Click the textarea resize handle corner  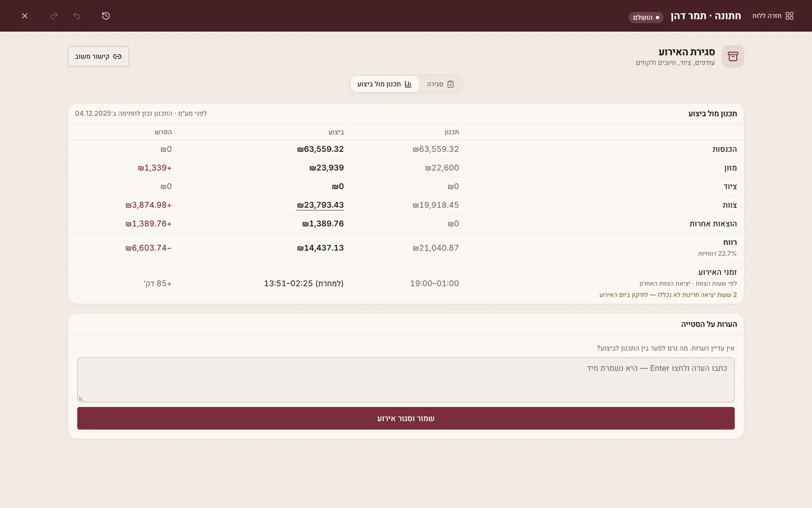point(81,399)
